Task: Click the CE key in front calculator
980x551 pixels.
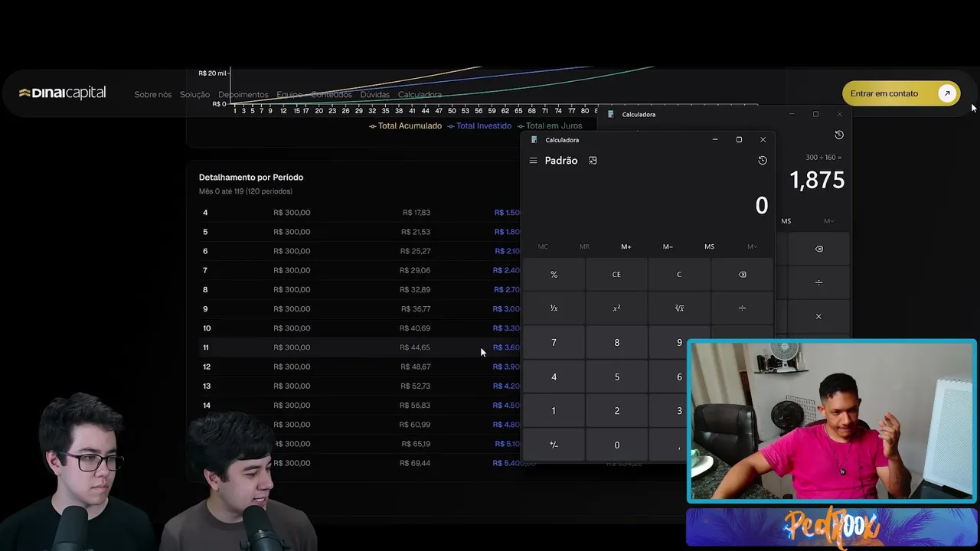Action: point(616,275)
